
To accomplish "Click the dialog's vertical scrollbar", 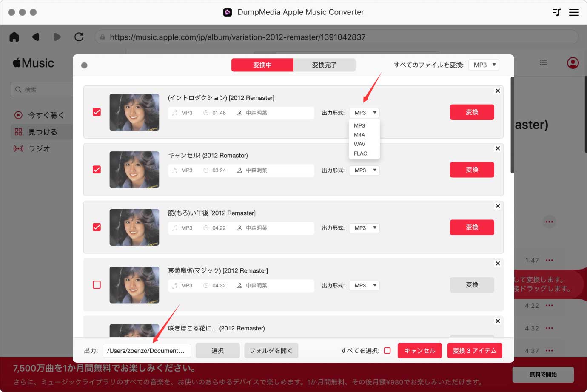I will tap(512, 125).
